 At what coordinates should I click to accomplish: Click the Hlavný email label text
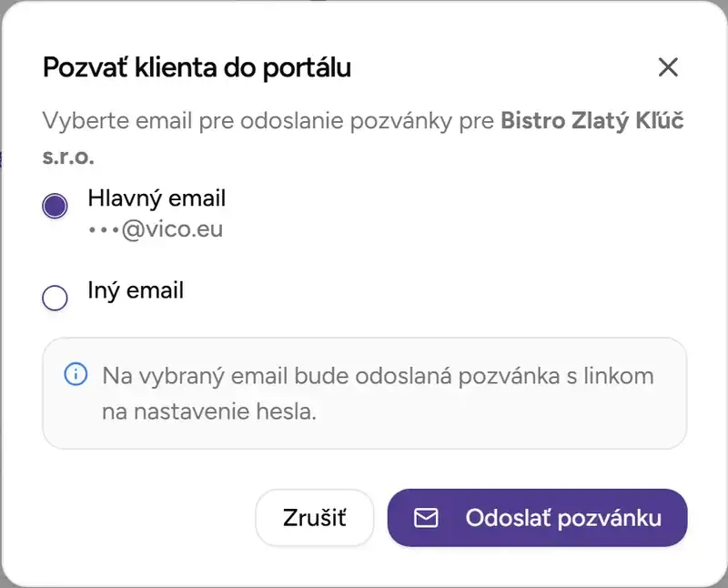point(157,198)
